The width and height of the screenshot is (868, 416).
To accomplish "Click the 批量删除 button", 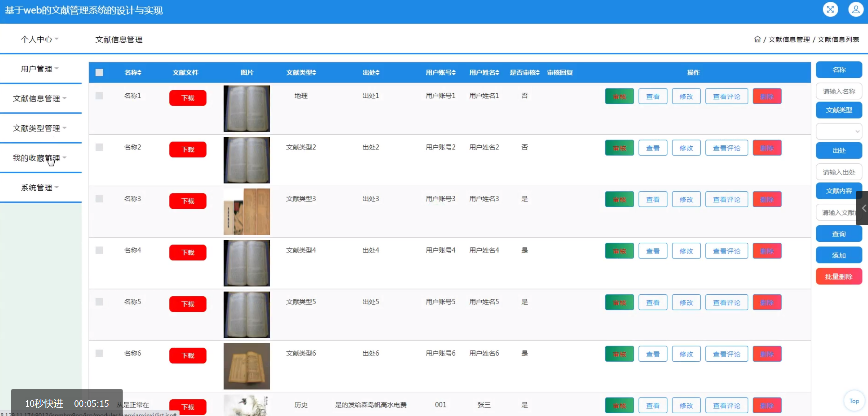I will coord(839,277).
